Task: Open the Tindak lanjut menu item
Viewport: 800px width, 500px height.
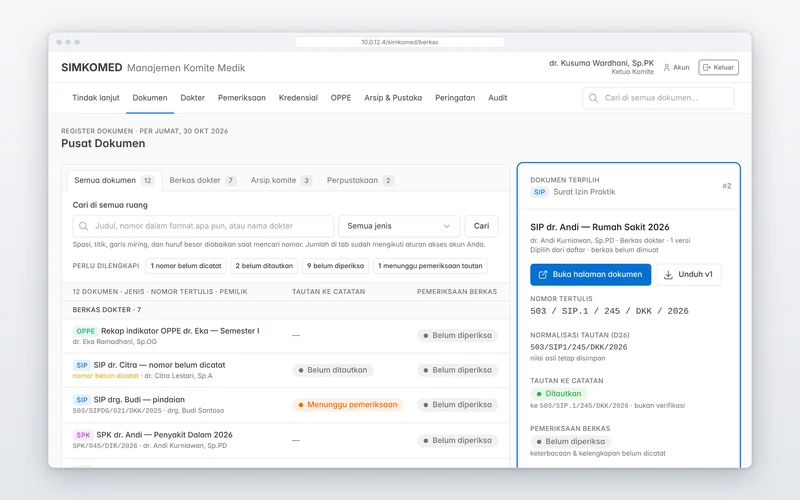Action: click(96, 98)
